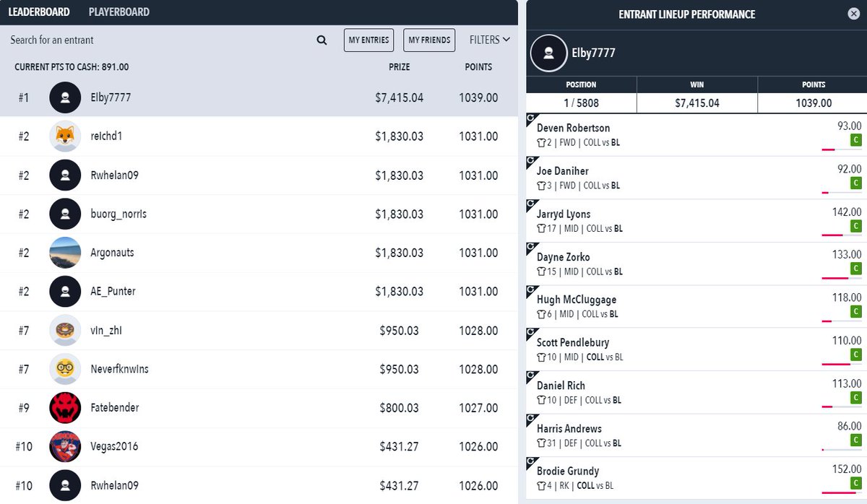Switch to the Playerboard tab
Screen dimensions: 867x504
click(x=119, y=12)
